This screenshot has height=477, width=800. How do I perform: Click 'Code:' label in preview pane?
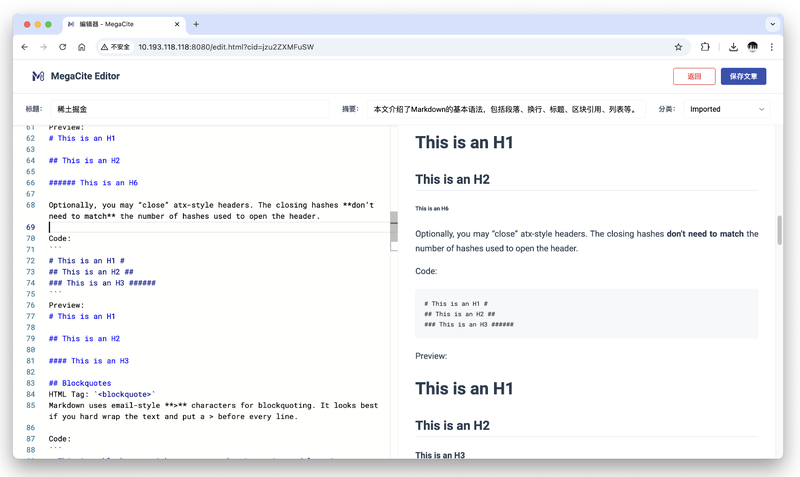coord(426,271)
